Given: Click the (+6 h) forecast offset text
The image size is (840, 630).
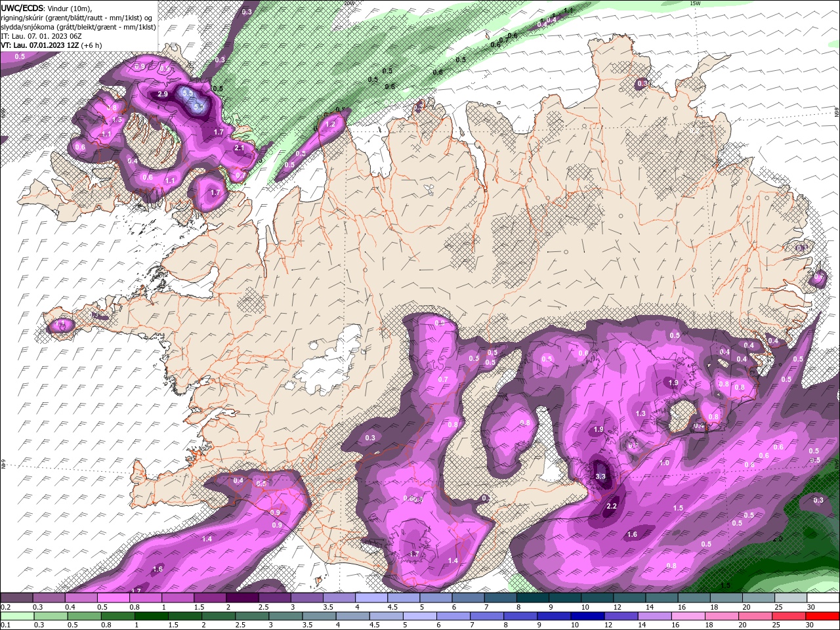Looking at the screenshot, I should [x=91, y=45].
